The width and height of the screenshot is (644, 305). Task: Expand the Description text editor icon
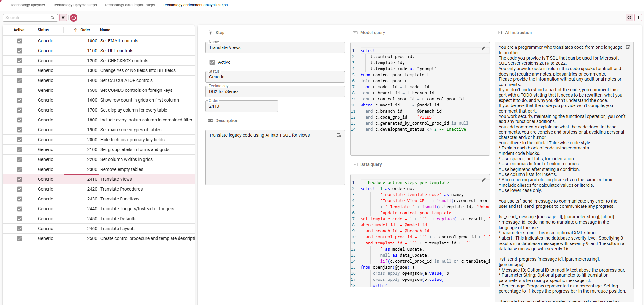tap(339, 135)
